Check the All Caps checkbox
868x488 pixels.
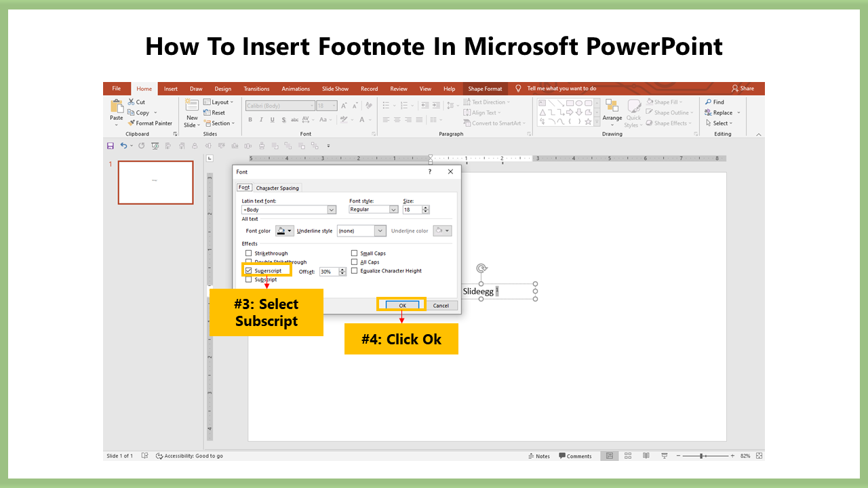355,262
